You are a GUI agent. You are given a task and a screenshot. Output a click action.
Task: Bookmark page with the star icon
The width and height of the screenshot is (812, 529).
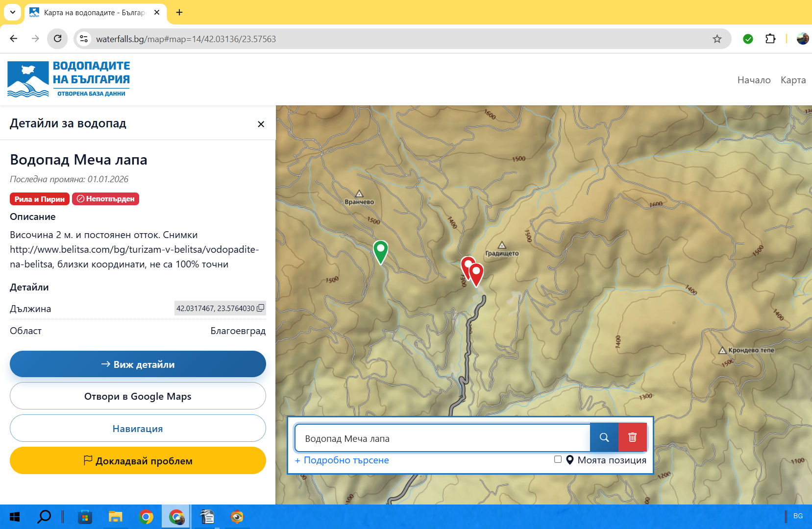pos(717,39)
